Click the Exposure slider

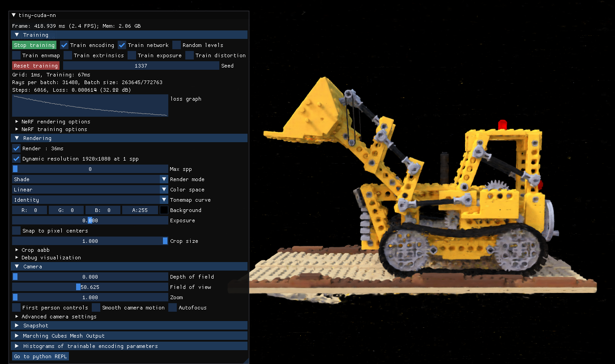(x=90, y=220)
